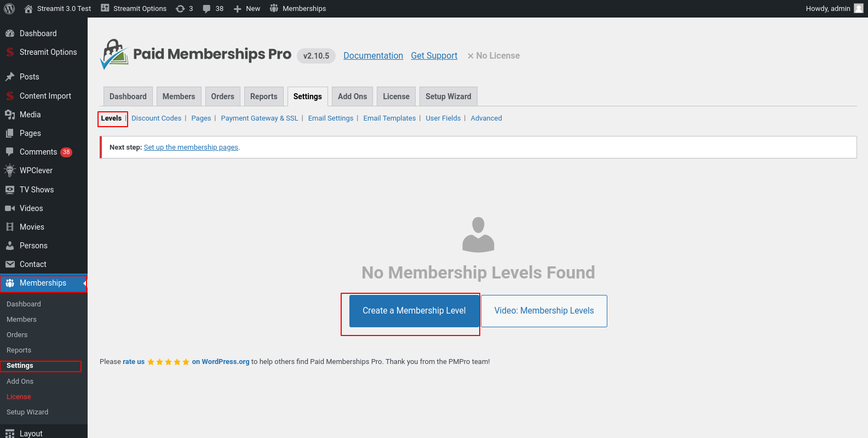
Task: Select the Settings tab
Action: tap(308, 96)
